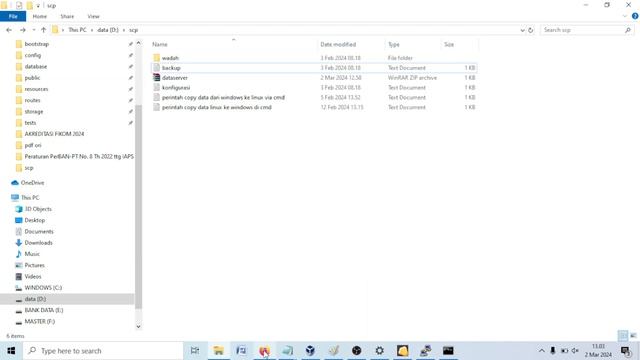Open 3D Objects in navigation pane
This screenshot has height=360, width=640.
click(38, 209)
